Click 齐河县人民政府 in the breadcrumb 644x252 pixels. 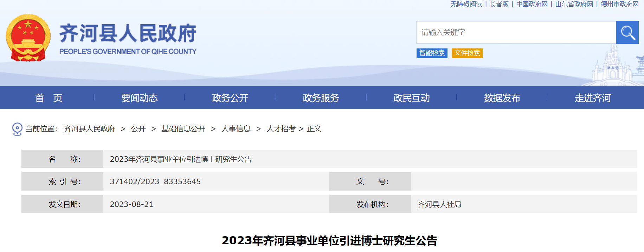89,129
